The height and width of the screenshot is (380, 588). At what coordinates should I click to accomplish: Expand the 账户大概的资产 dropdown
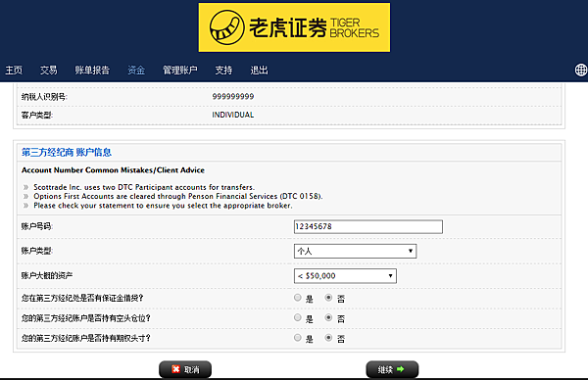click(x=345, y=276)
